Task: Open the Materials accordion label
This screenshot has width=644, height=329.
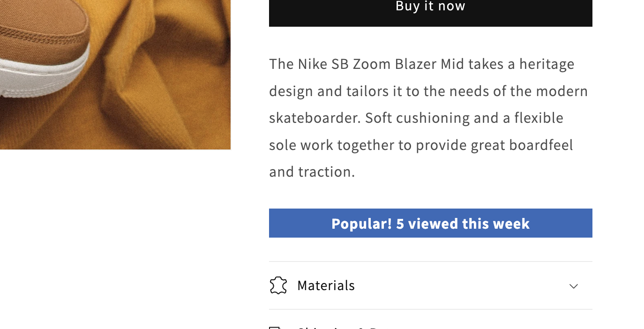Action: (326, 285)
